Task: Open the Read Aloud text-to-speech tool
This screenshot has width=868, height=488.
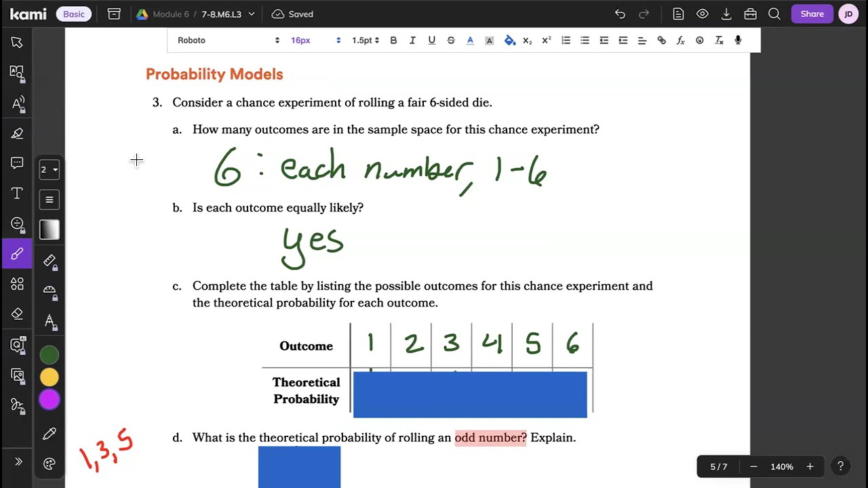Action: point(17,104)
